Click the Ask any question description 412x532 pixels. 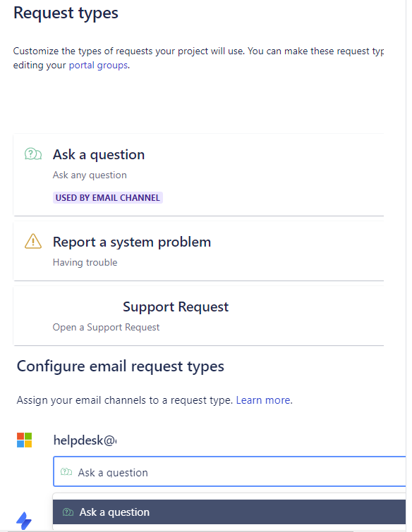click(90, 175)
